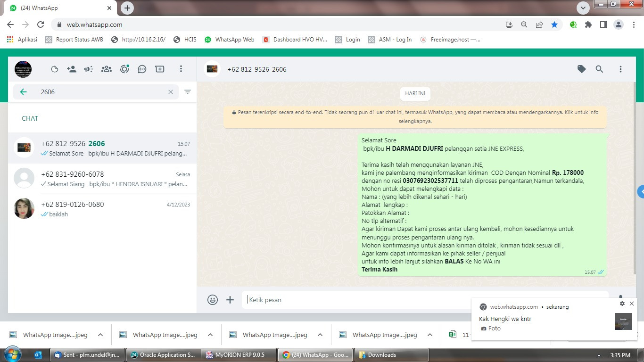Click the blue bookmark star
644x362 pixels.
click(554, 25)
